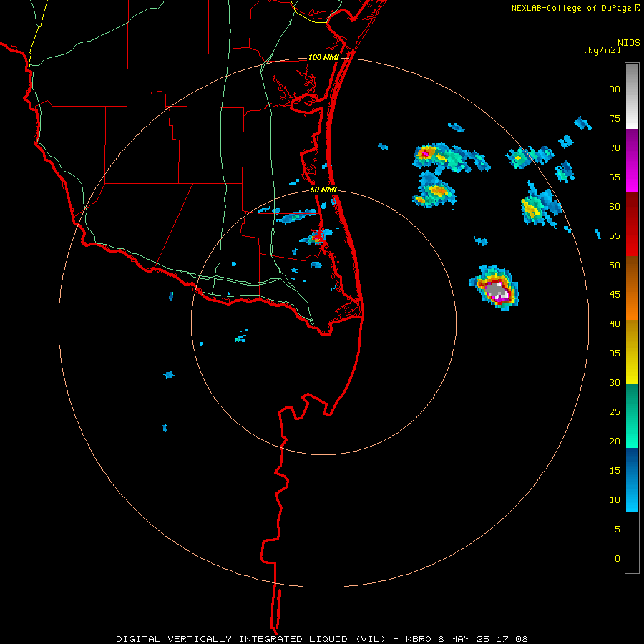
Task: Click the 65 value on the VIL scale
Action: 615,177
